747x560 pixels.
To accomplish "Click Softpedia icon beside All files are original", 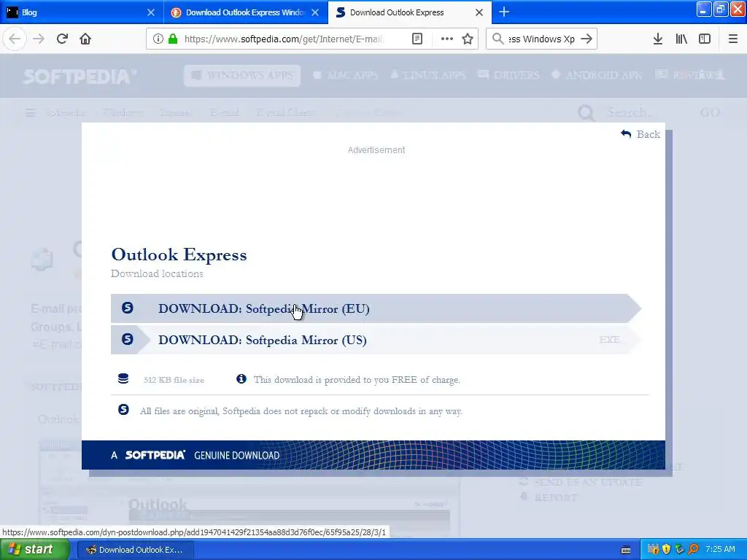I will tap(123, 410).
